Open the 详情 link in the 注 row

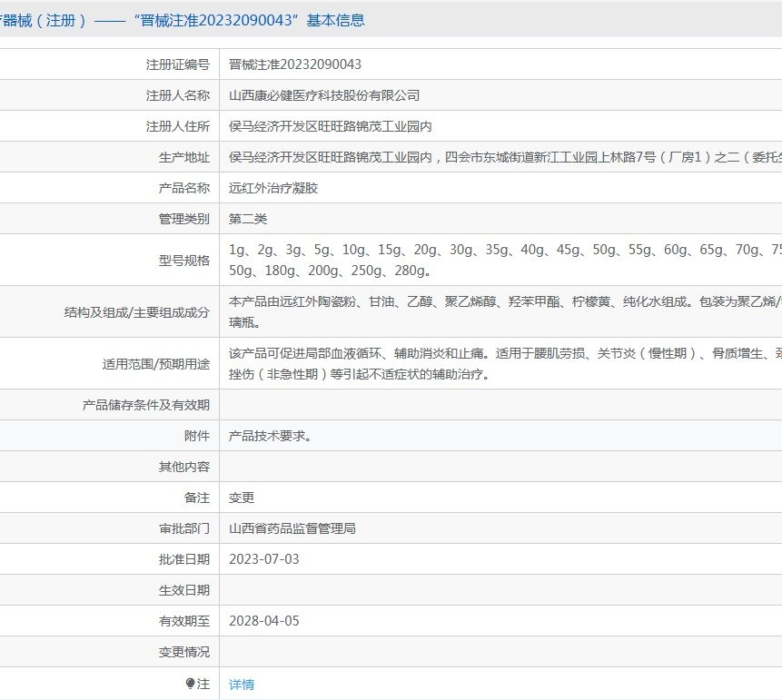click(242, 684)
